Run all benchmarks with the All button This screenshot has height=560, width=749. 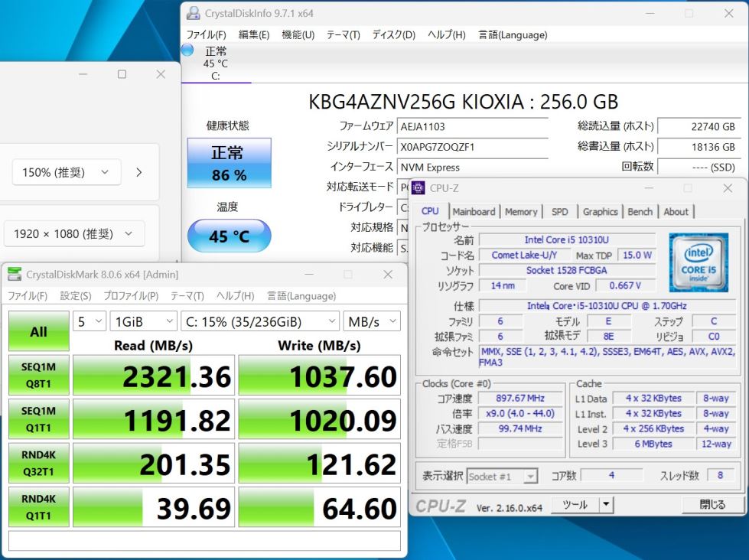coord(38,332)
